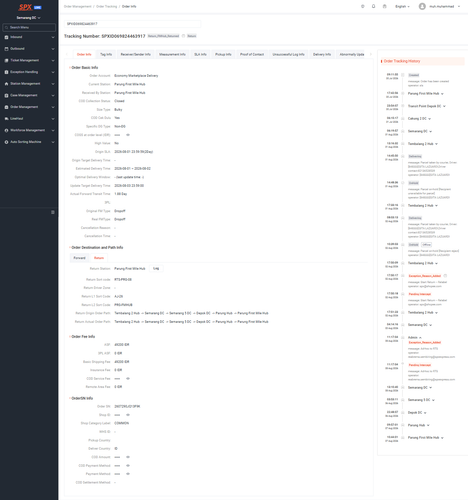Select the Forward path tab
The height and width of the screenshot is (500, 468).
pos(79,258)
